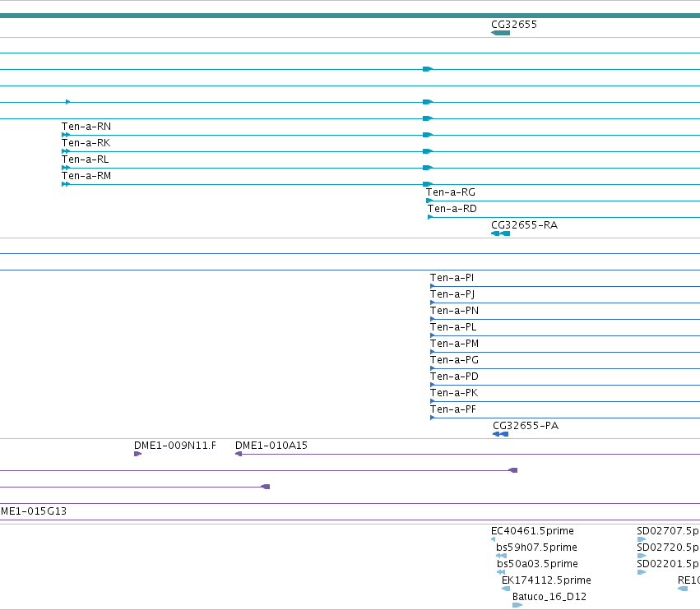700x610 pixels.
Task: Select the CG32655-PA protein label
Action: 526,426
